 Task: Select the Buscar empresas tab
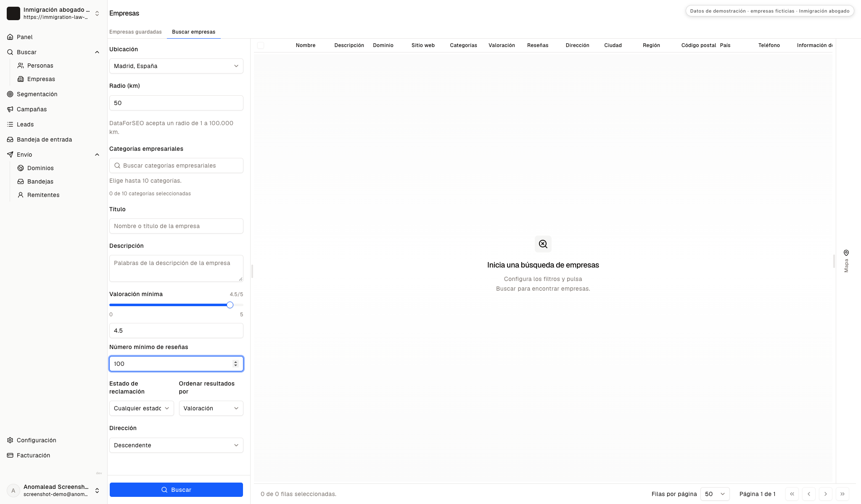[194, 32]
